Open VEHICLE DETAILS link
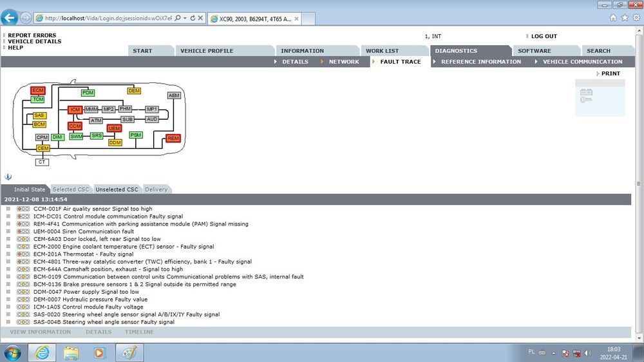Image resolution: width=644 pixels, height=362 pixels. point(35,41)
